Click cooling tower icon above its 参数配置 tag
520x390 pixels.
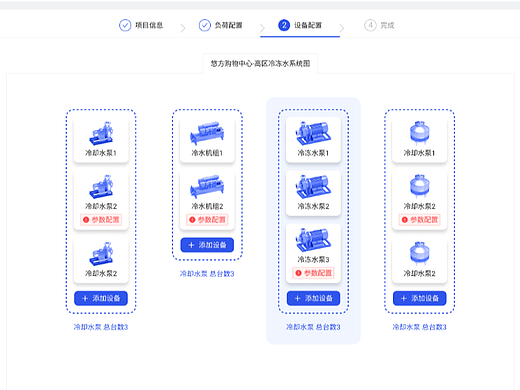419,186
